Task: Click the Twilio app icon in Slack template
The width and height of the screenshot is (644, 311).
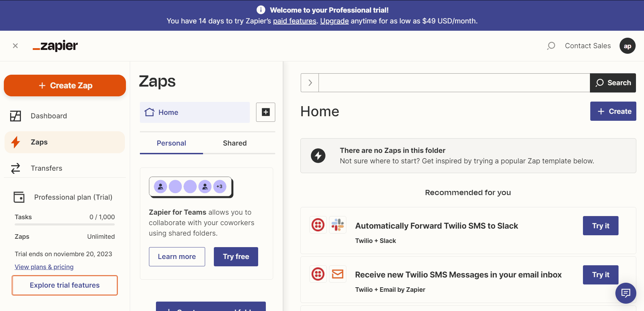Action: (318, 225)
